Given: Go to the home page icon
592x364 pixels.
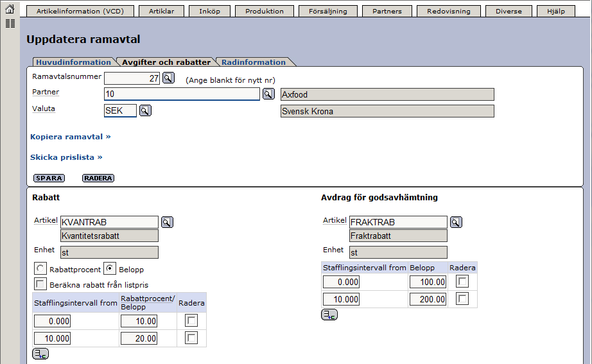Looking at the screenshot, I should (10, 9).
